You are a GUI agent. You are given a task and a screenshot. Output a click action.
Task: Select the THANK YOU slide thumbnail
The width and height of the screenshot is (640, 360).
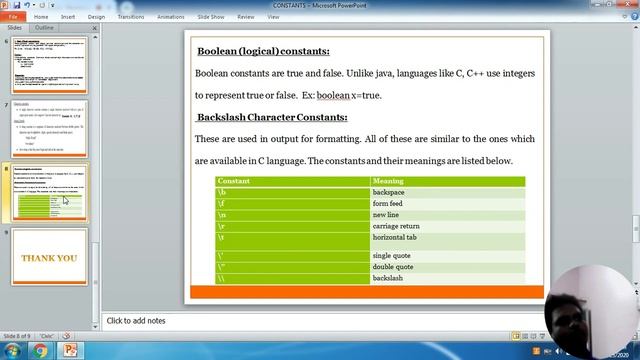[49, 257]
